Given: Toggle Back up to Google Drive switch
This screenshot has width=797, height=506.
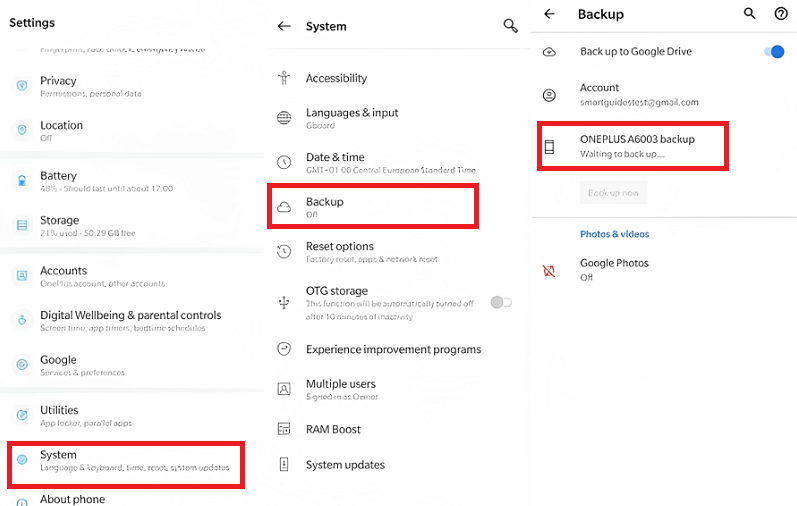Looking at the screenshot, I should [773, 52].
